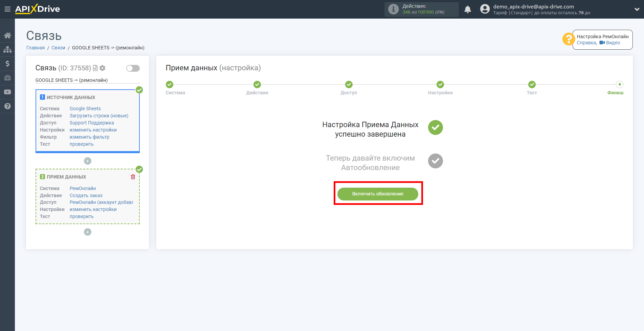This screenshot has height=331, width=644.
Task: Go to the Доступ step
Action: (x=349, y=85)
